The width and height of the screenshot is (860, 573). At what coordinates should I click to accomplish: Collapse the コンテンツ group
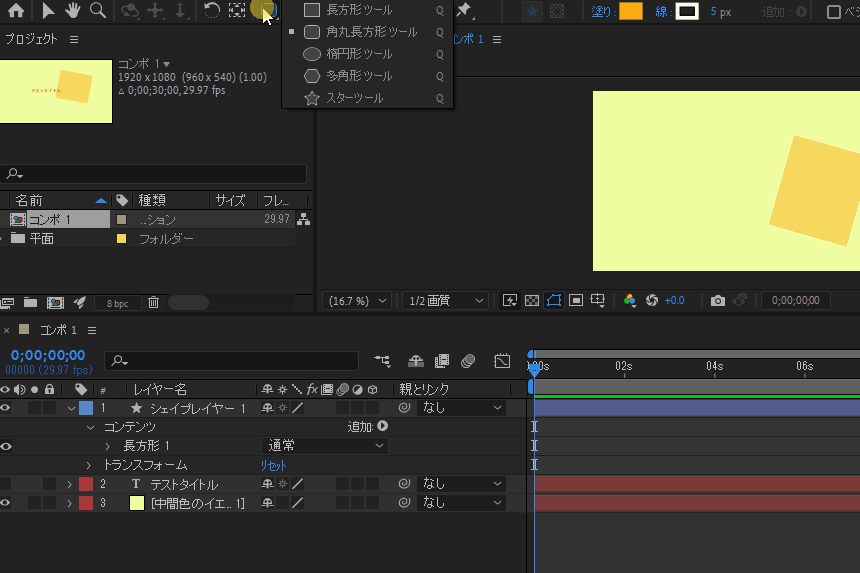pos(91,427)
